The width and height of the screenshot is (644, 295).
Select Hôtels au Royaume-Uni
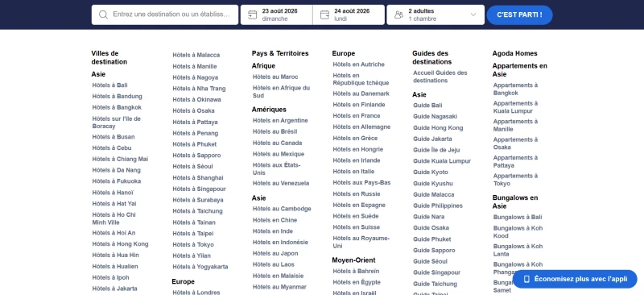coord(361,242)
